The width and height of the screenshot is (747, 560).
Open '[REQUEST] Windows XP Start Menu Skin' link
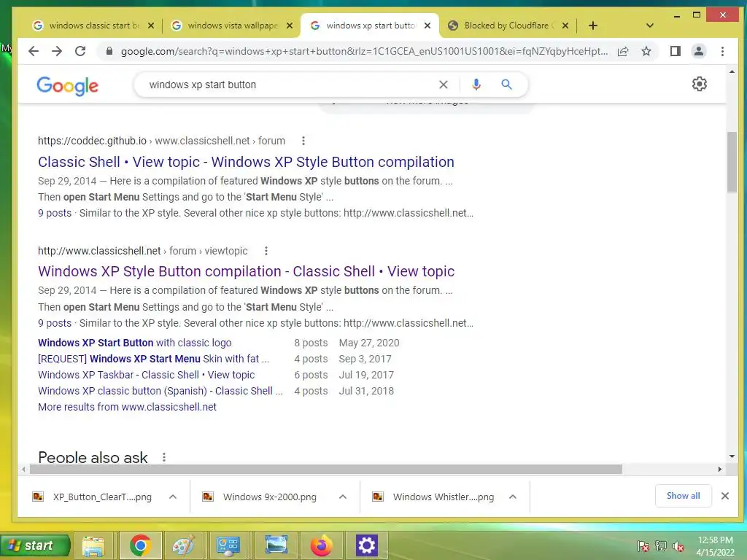[x=153, y=359]
